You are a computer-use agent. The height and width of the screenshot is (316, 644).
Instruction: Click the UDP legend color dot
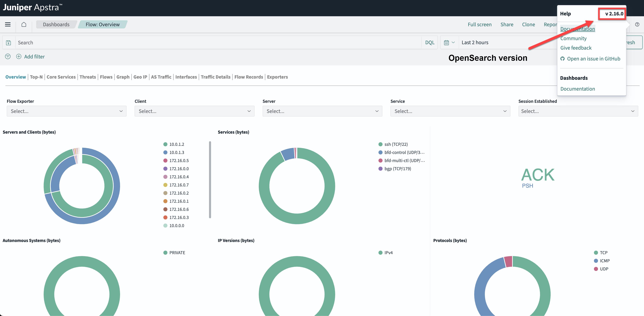596,269
